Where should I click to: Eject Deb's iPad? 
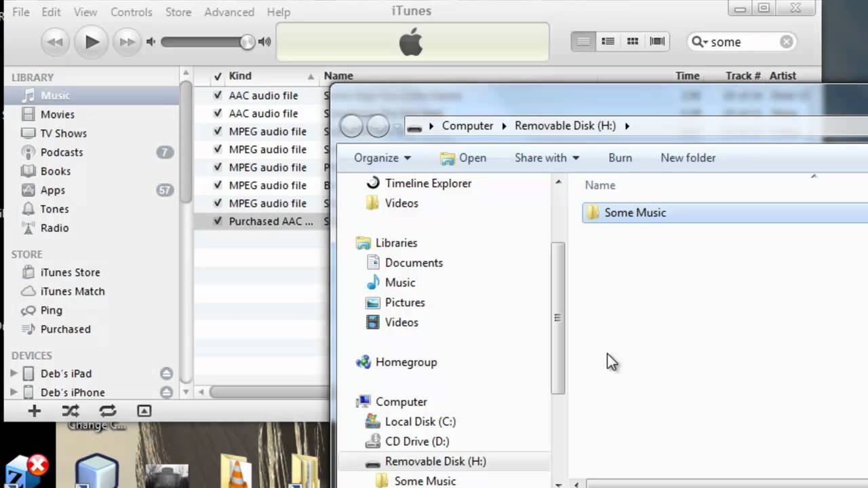(166, 373)
